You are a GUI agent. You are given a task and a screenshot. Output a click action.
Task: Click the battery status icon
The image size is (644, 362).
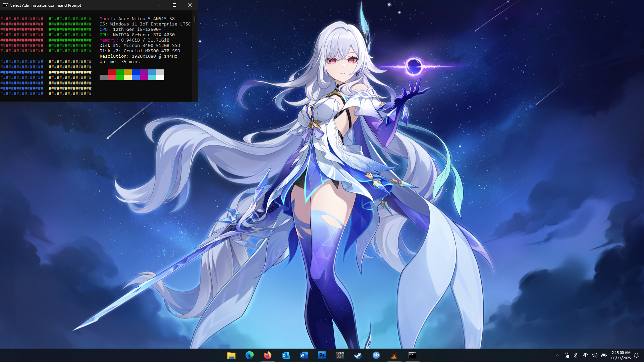(604, 355)
